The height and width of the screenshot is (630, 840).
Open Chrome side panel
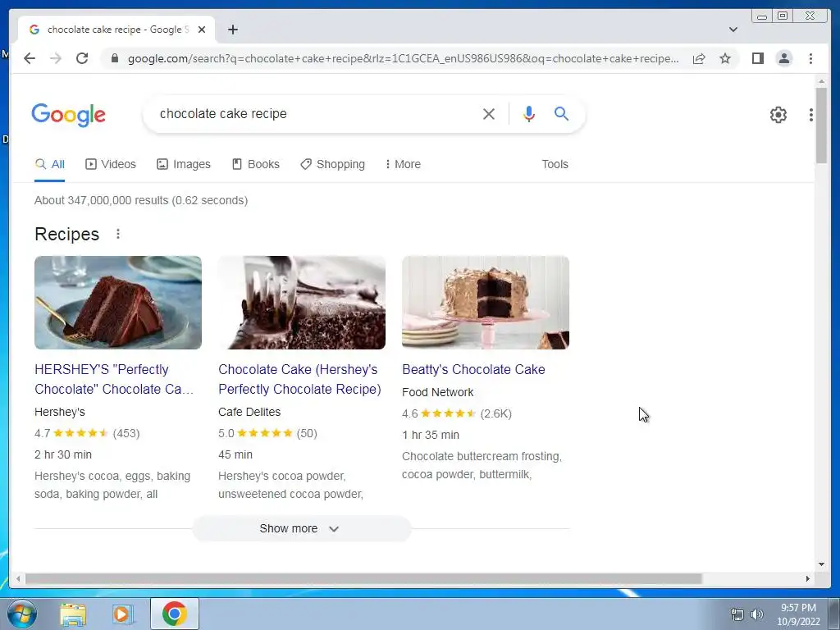pos(757,58)
